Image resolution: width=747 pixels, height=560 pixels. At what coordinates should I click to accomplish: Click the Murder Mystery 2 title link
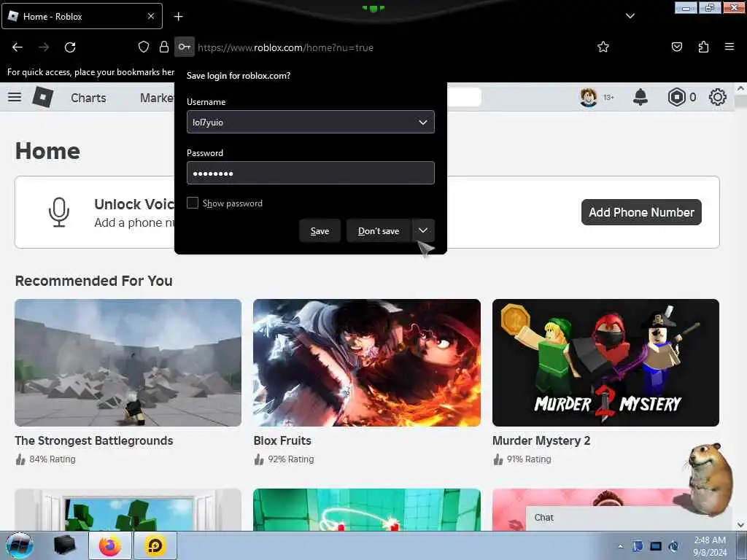[x=541, y=440]
